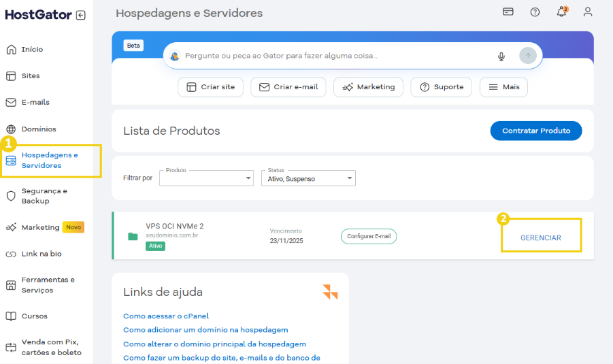Click the Criar e-mail button

pyautogui.click(x=288, y=87)
